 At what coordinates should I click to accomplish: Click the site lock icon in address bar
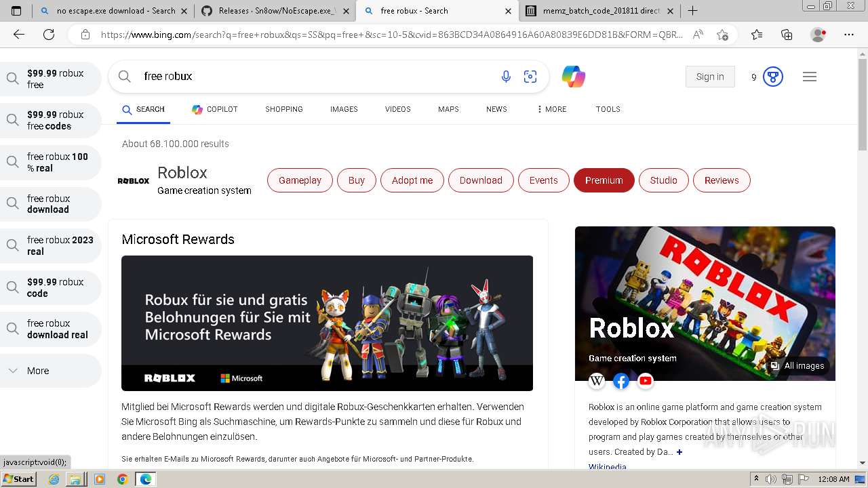85,35
